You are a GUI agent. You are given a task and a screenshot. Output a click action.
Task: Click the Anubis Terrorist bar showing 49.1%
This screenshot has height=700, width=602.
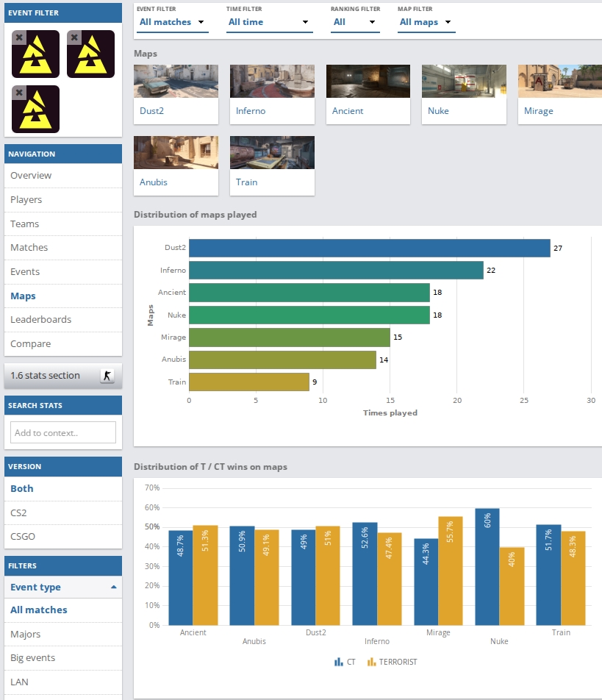click(267, 578)
